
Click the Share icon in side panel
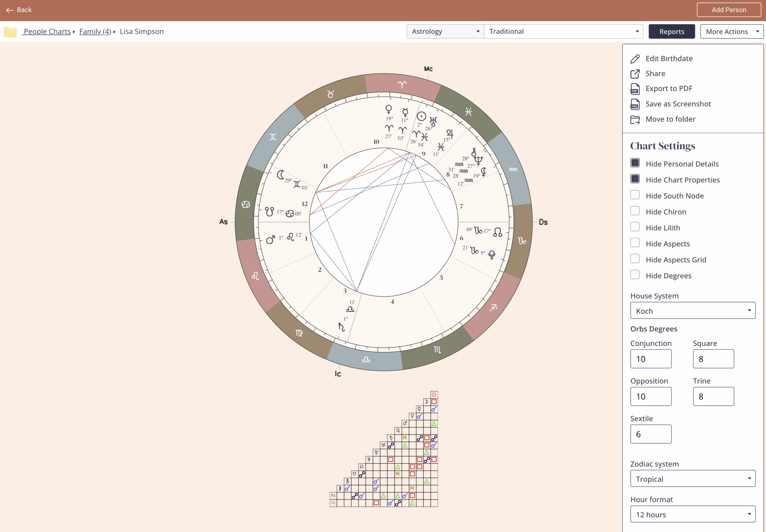pos(635,74)
